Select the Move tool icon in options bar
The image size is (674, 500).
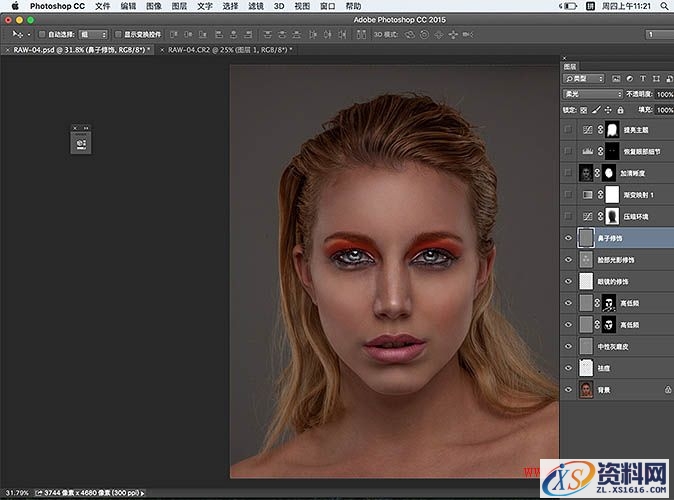[x=14, y=34]
